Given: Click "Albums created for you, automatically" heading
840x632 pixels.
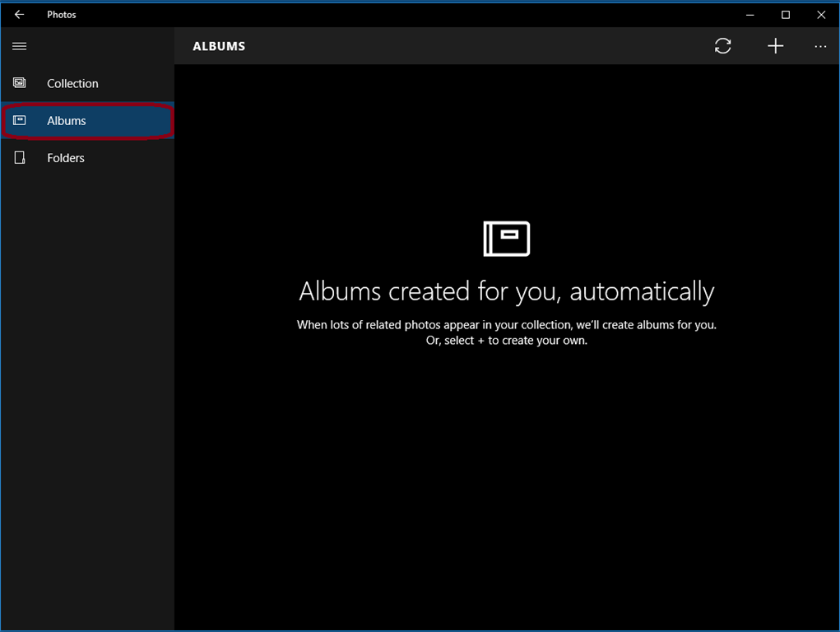Looking at the screenshot, I should (x=506, y=291).
